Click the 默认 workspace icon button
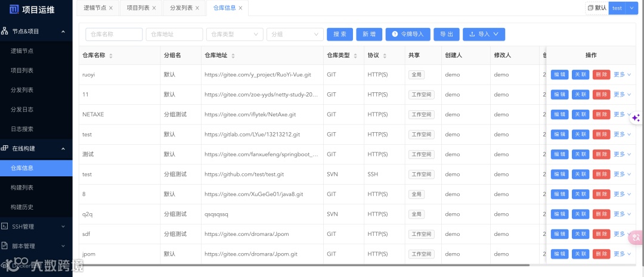 coord(597,8)
